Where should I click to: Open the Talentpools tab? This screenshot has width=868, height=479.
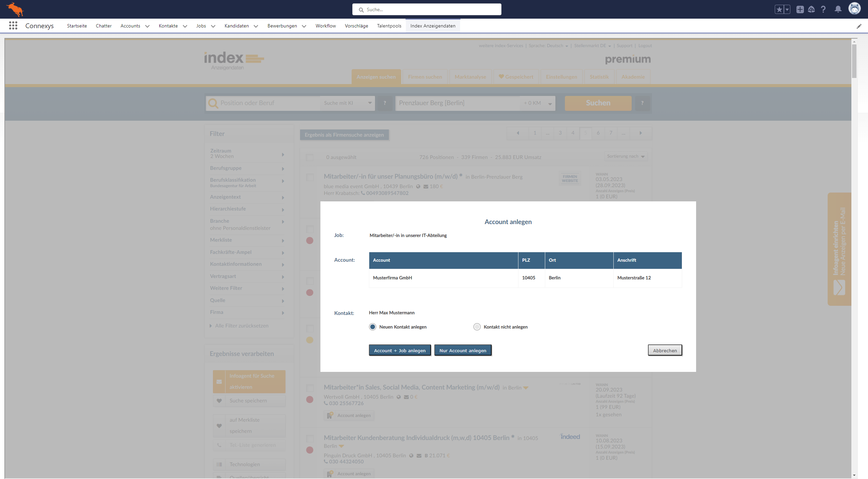[x=389, y=26]
